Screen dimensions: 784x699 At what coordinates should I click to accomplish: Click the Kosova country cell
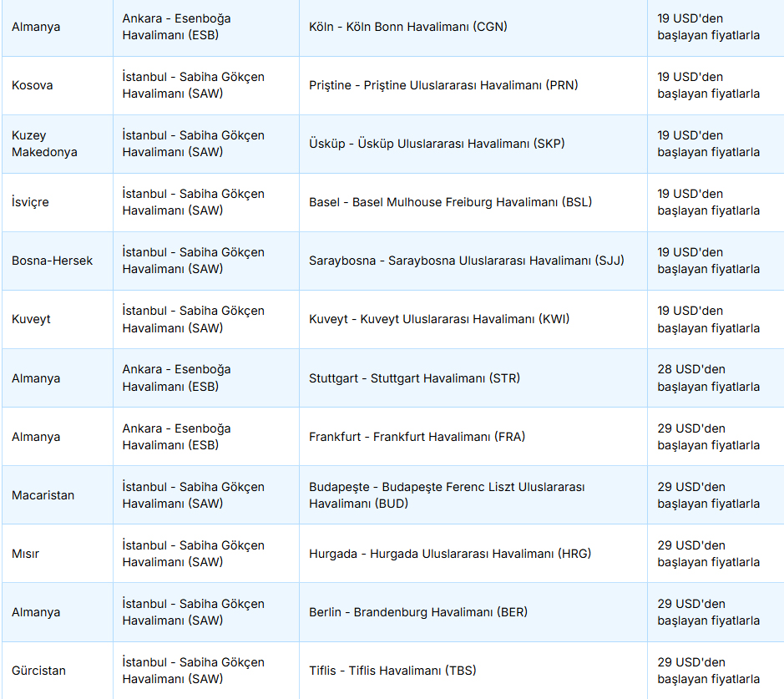click(x=33, y=85)
